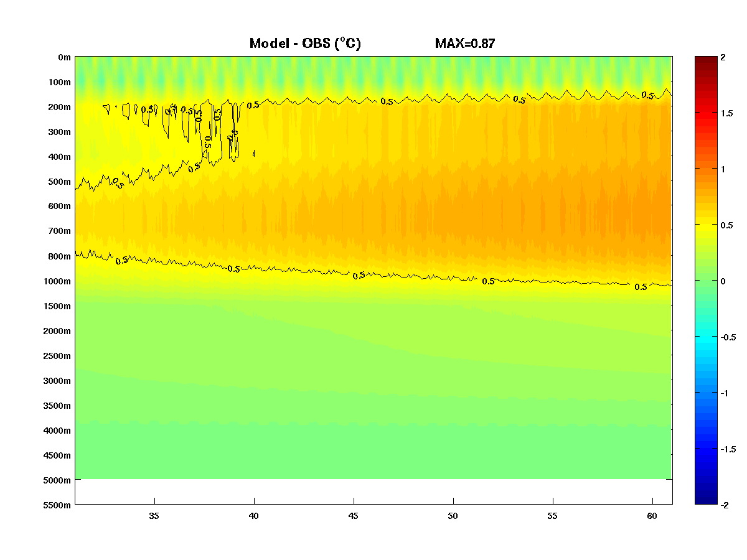
Task: Select the surface "0m" depth axis label
Action: (64, 57)
